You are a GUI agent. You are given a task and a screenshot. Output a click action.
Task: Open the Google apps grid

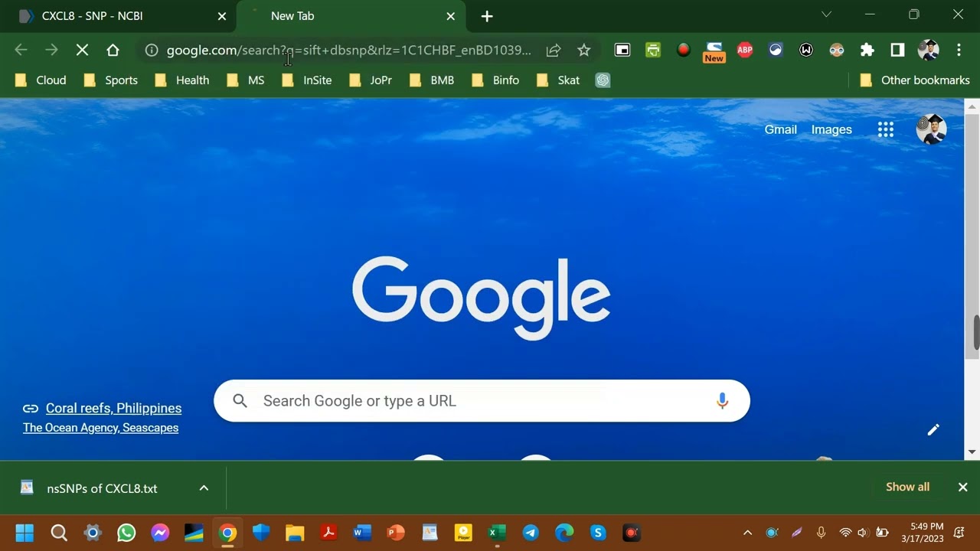click(886, 129)
